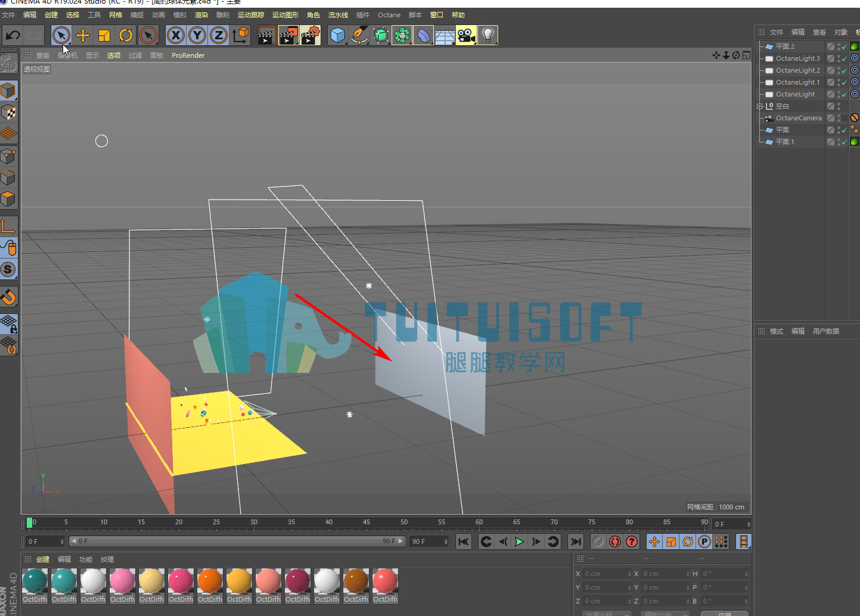Go to the start of animation
This screenshot has width=860, height=616.
pos(463,542)
